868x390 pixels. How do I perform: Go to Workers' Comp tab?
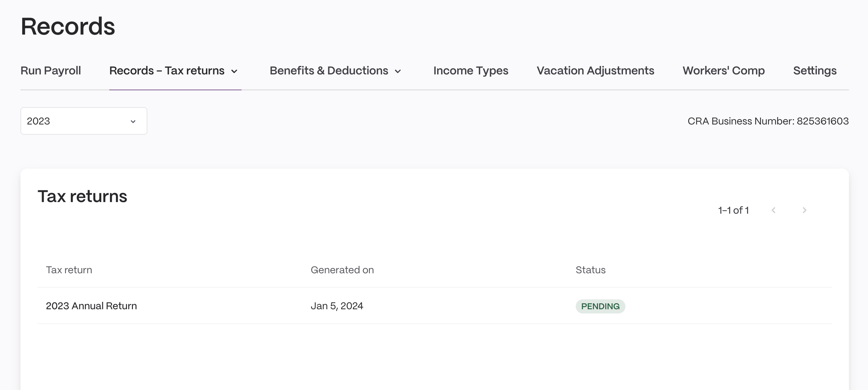point(723,71)
